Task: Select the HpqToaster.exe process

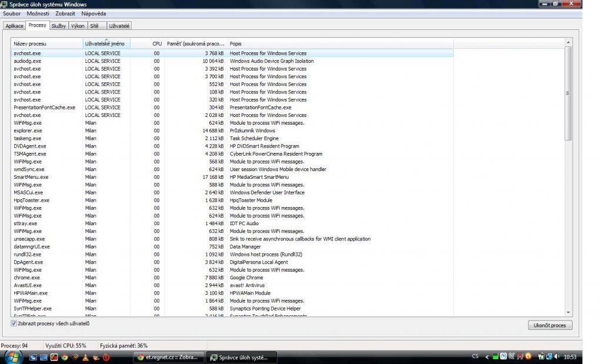Action: click(x=232, y=200)
